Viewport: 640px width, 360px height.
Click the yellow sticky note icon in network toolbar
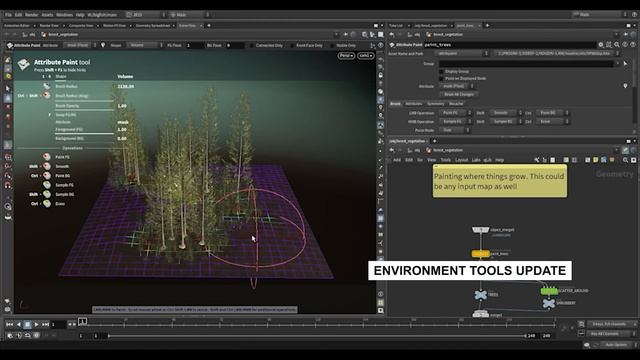pyautogui.click(x=596, y=160)
